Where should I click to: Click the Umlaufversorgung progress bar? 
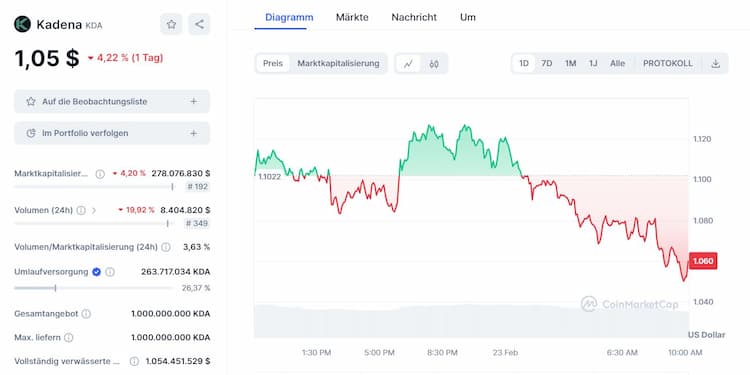coord(93,288)
